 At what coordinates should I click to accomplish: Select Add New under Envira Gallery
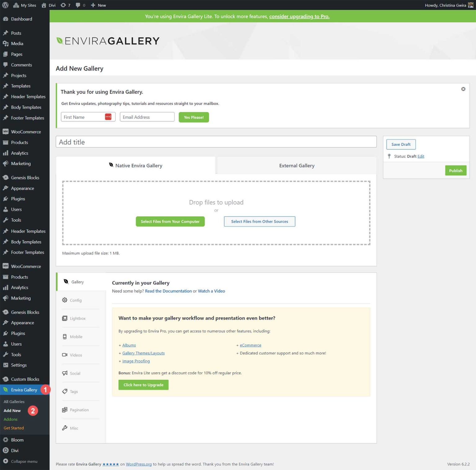tap(12, 410)
